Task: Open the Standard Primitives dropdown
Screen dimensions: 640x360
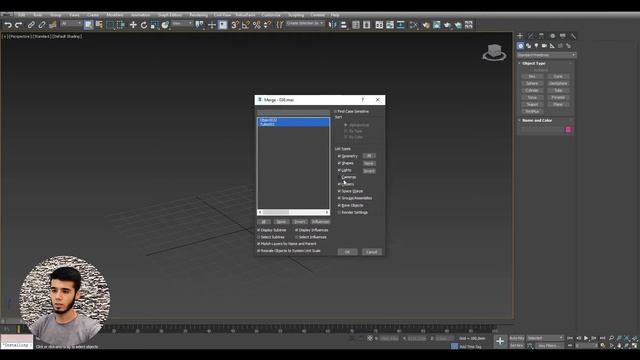Action: (546, 55)
